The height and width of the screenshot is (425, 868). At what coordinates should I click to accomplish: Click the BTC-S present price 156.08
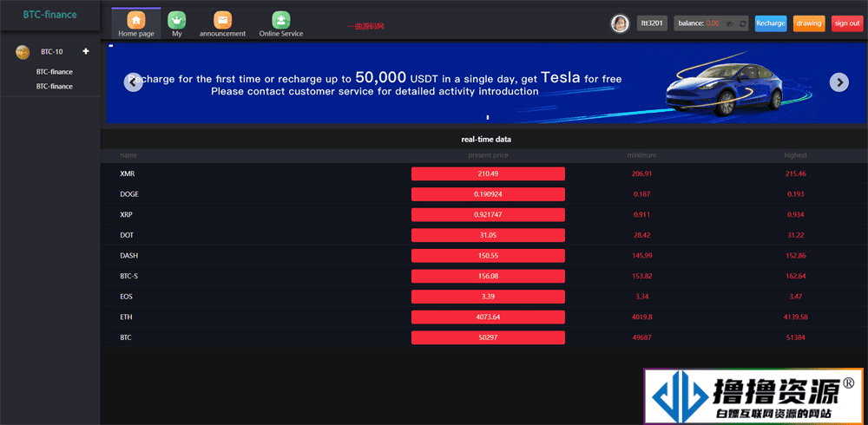488,276
